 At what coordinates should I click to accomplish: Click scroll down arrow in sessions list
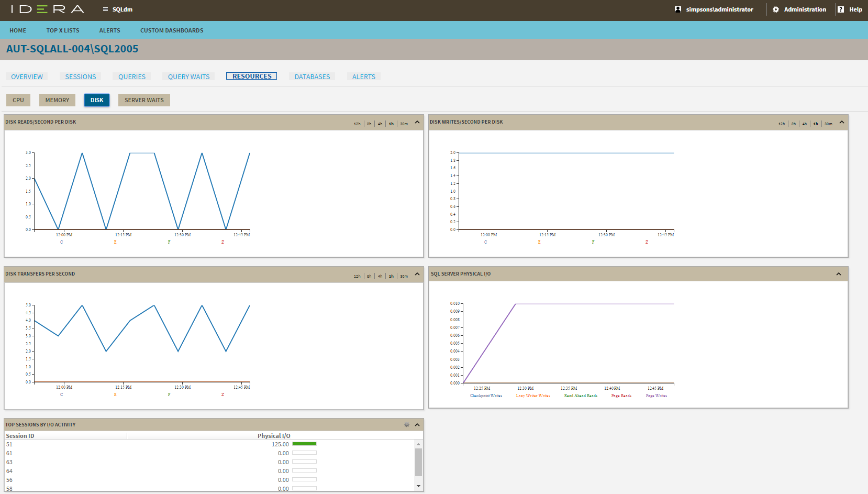418,486
